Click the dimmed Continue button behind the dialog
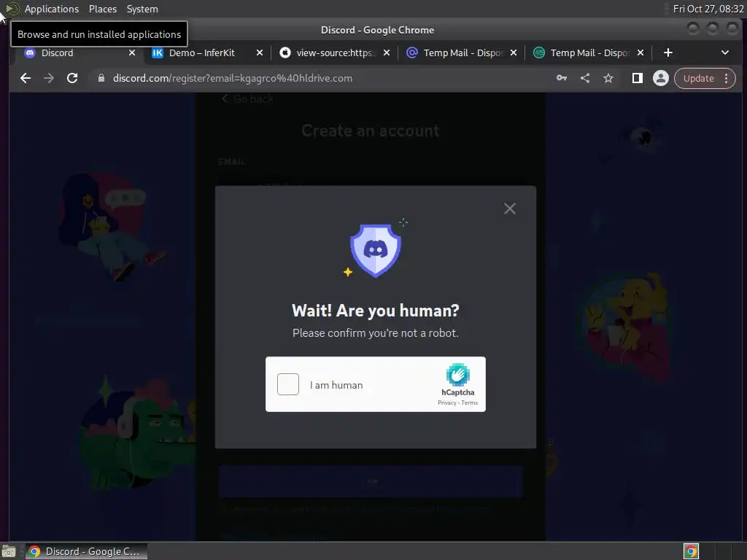Viewport: 747px width, 560px height. click(x=371, y=481)
